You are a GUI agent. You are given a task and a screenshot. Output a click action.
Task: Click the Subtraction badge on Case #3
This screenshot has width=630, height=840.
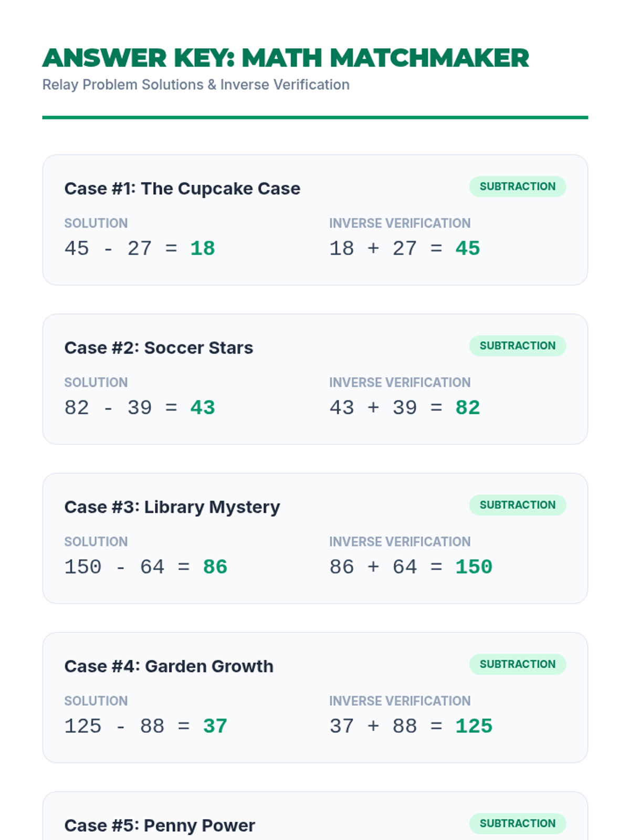coord(518,505)
